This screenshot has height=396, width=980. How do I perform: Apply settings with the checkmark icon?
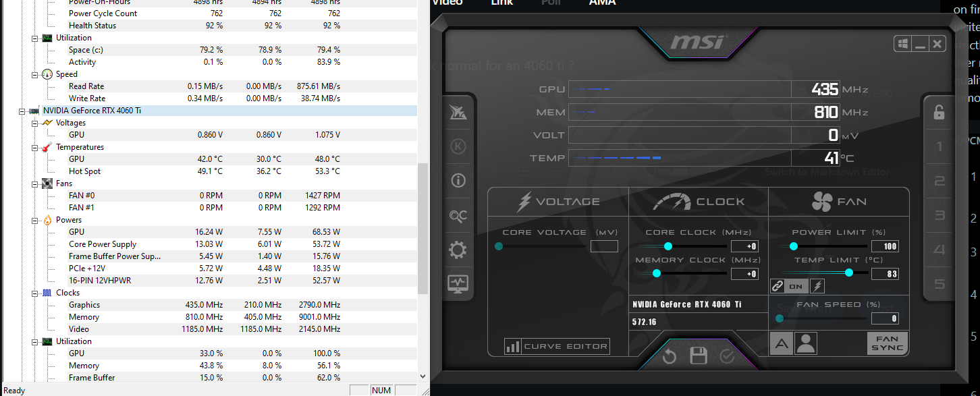pyautogui.click(x=727, y=356)
